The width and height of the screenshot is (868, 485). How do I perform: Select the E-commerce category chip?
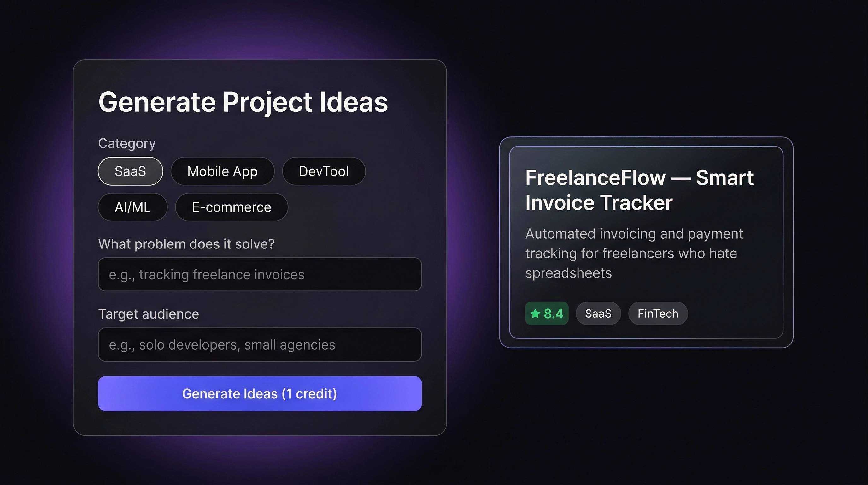coord(232,207)
